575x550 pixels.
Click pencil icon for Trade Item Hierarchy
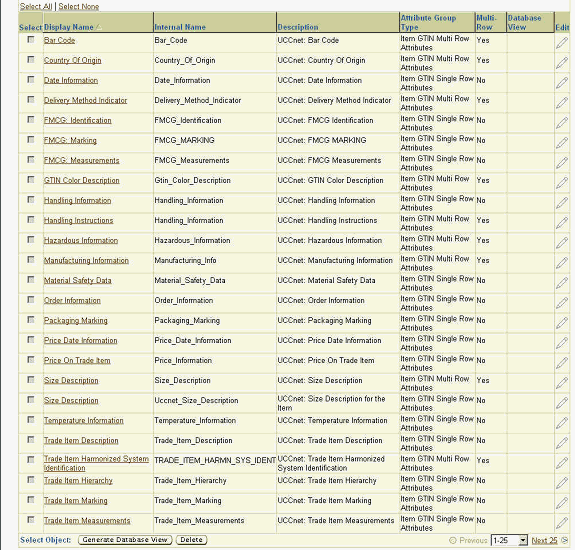pos(561,483)
